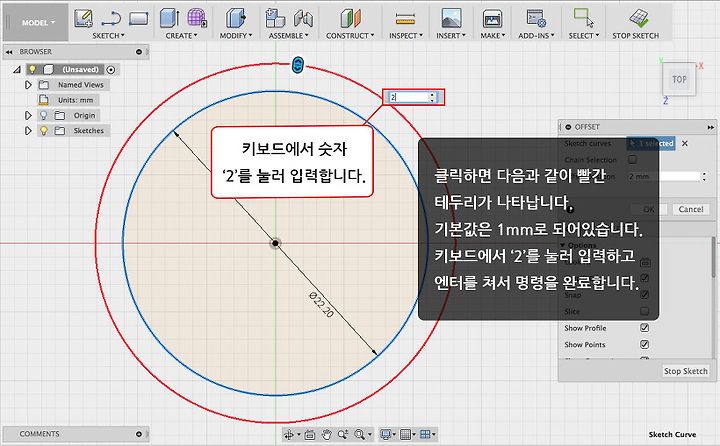Open the ASSEMBLE menu
This screenshot has height=446, width=720.
288,35
